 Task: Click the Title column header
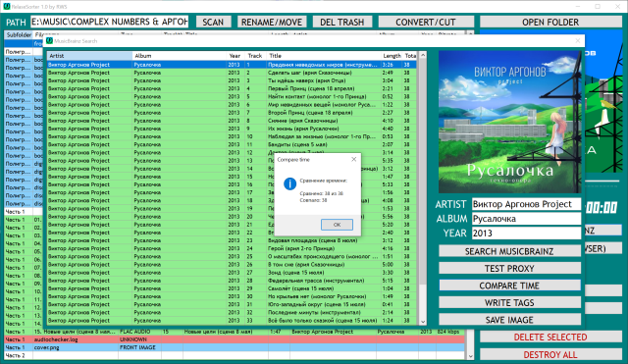tap(324, 56)
